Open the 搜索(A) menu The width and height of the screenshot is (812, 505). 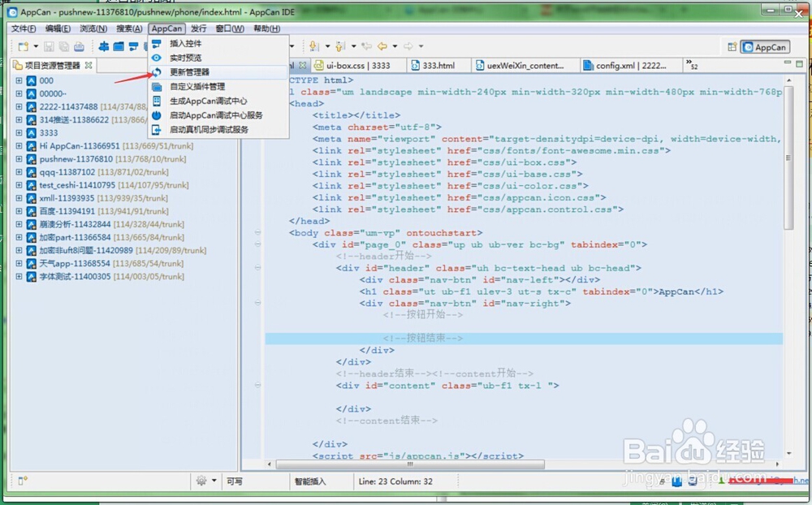coord(129,28)
